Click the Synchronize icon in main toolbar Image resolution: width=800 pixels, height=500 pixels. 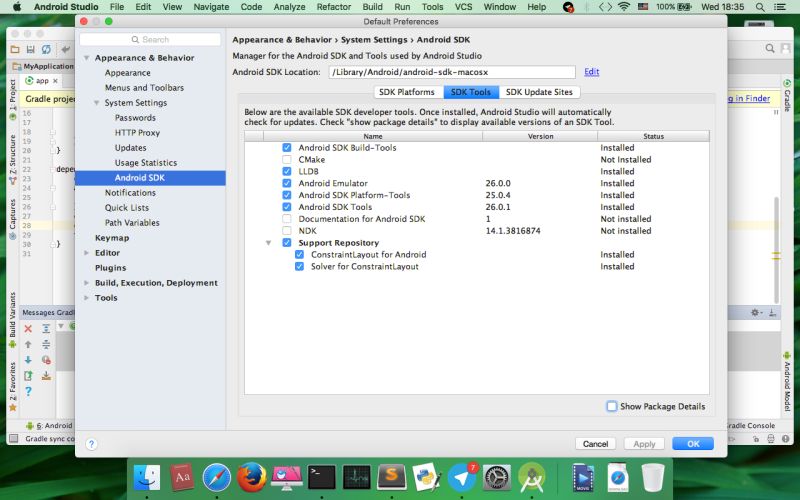tap(46, 49)
